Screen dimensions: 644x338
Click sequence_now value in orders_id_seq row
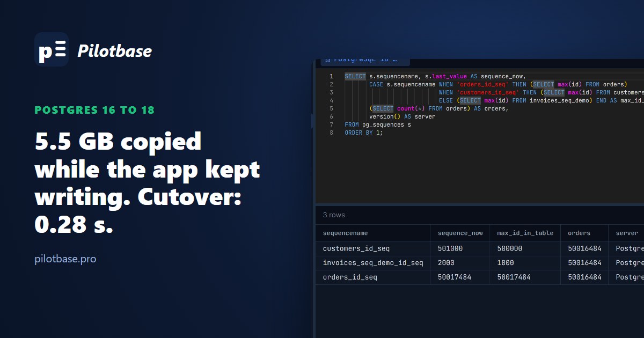(460, 277)
